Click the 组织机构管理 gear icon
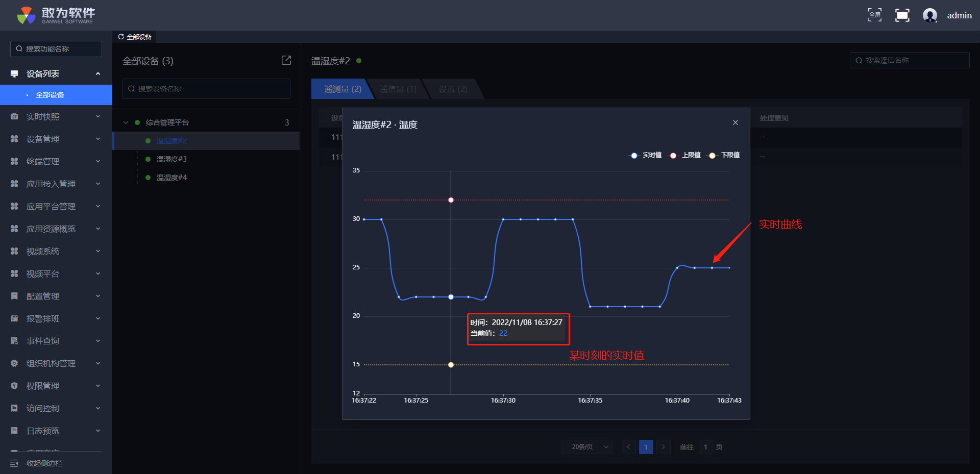The image size is (980, 474). (x=14, y=364)
